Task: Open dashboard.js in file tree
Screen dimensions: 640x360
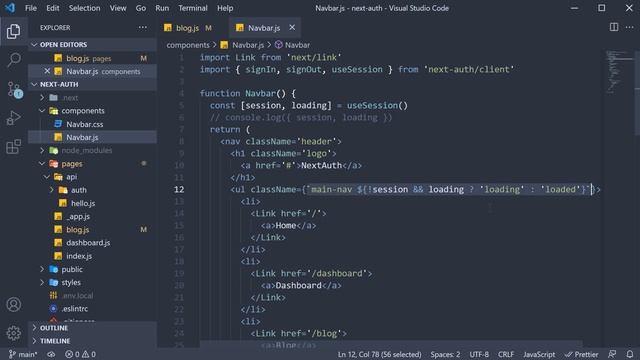Action: [x=92, y=243]
